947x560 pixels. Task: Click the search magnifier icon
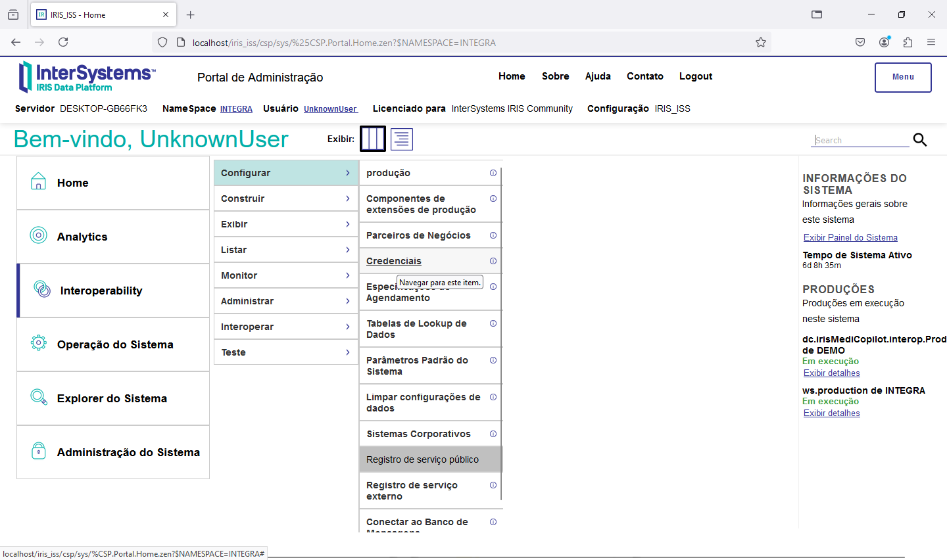point(920,140)
